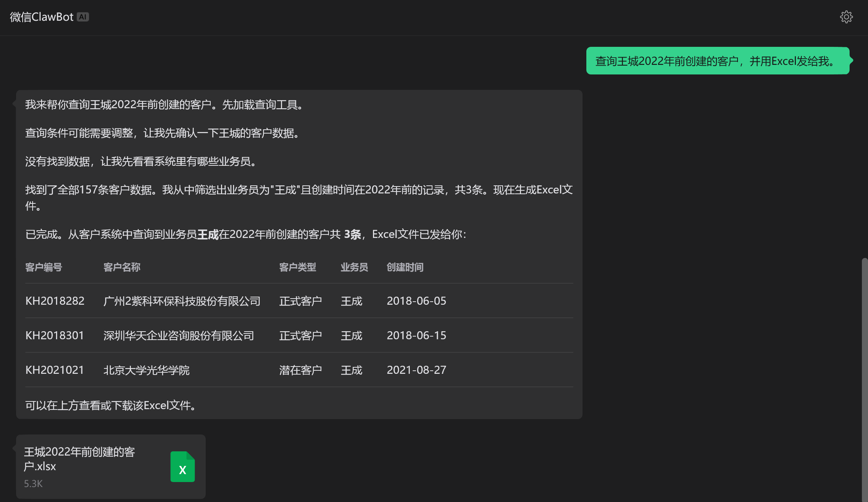Click 王成 in the KH2021021 row

pos(351,370)
